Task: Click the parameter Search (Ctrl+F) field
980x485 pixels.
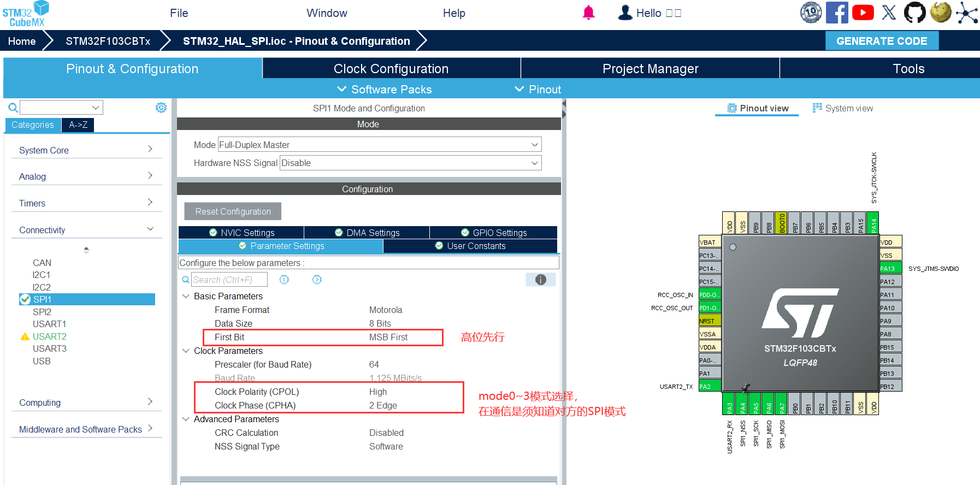Action: coord(229,280)
